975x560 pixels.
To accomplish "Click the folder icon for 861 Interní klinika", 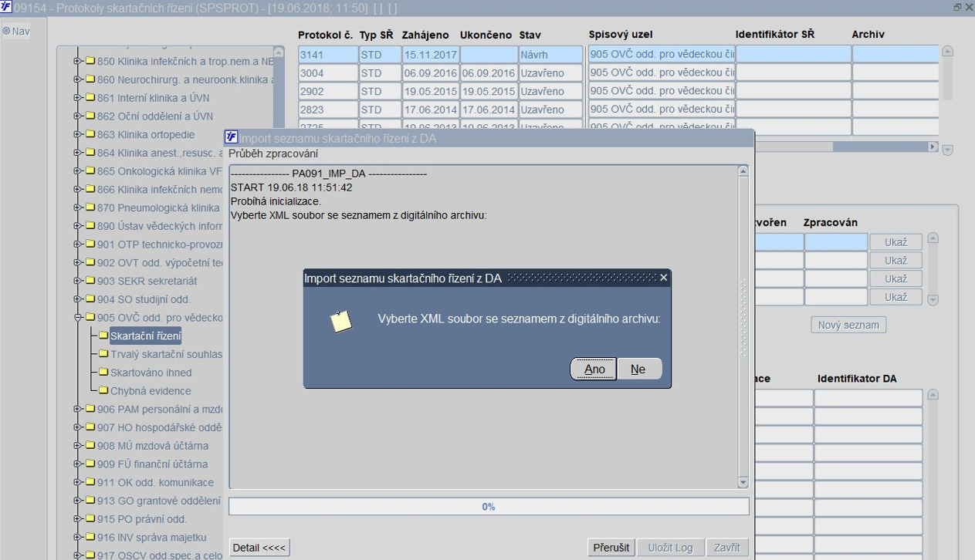I will pos(90,98).
